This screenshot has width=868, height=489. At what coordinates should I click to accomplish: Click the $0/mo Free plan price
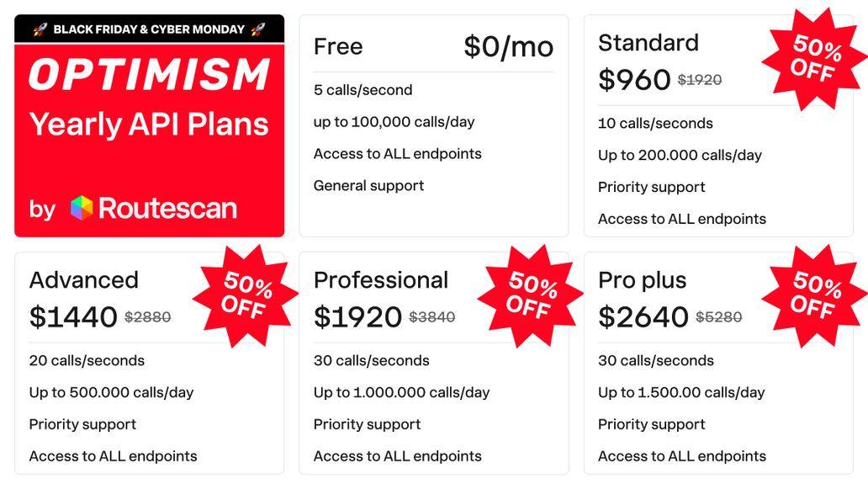[x=508, y=47]
